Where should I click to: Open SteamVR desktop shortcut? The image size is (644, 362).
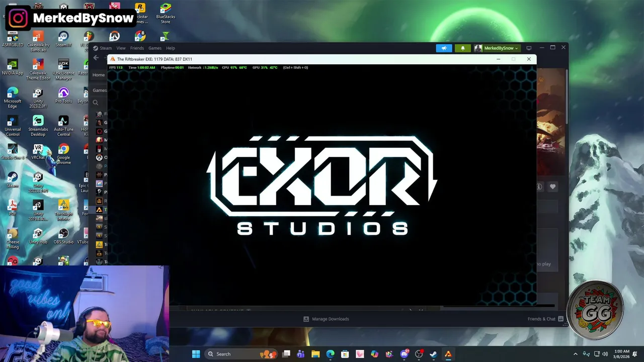63,39
